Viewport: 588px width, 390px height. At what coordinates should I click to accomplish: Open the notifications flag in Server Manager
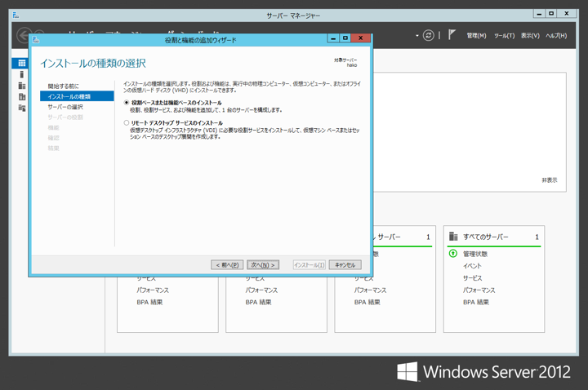pyautogui.click(x=452, y=35)
